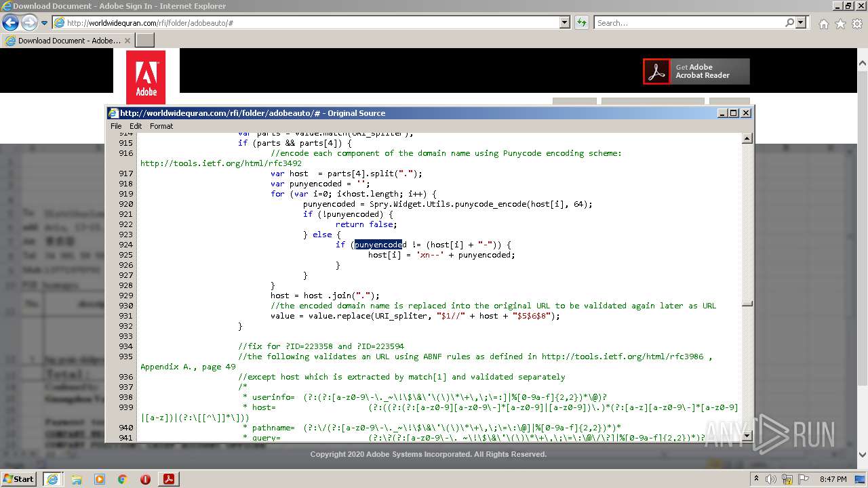Open recent pages dropdown arrow

pyautogui.click(x=44, y=23)
